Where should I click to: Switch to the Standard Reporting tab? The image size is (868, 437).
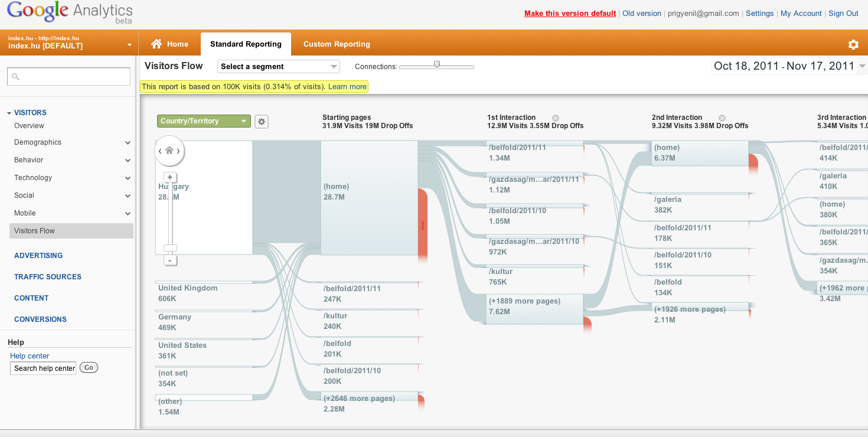tap(246, 44)
